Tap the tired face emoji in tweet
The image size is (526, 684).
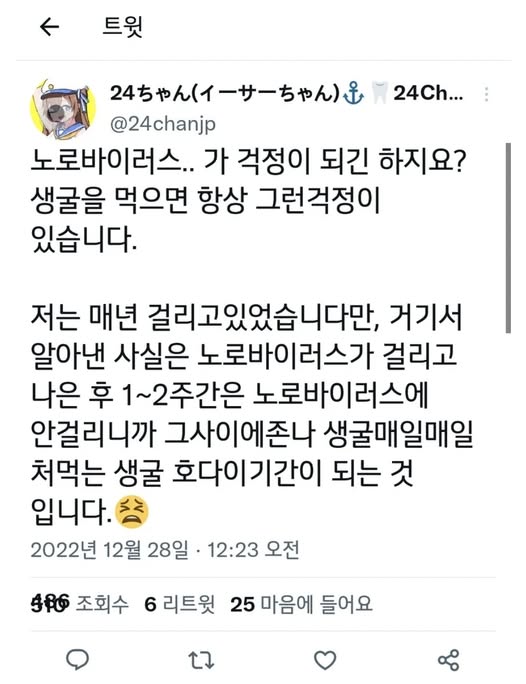tap(132, 512)
